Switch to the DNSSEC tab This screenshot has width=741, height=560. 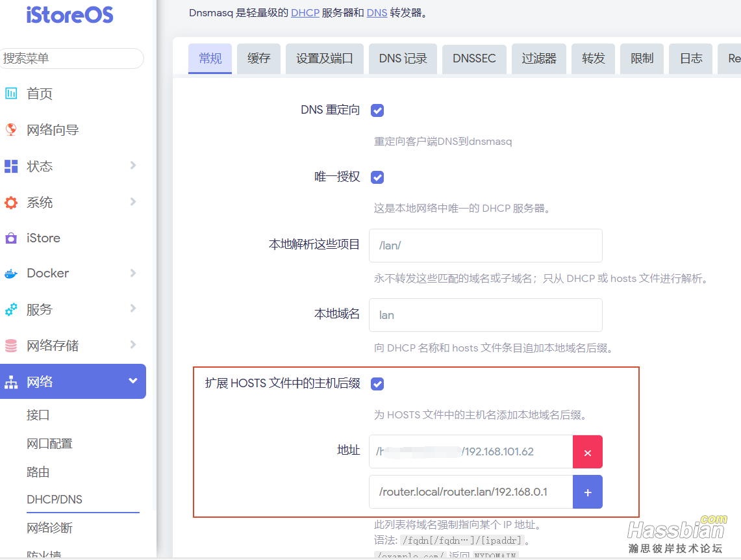coord(474,58)
